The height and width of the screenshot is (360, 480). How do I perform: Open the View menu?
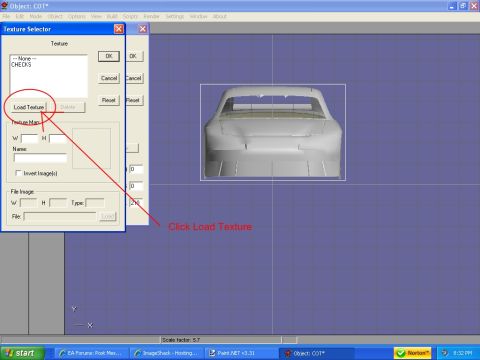(x=96, y=16)
